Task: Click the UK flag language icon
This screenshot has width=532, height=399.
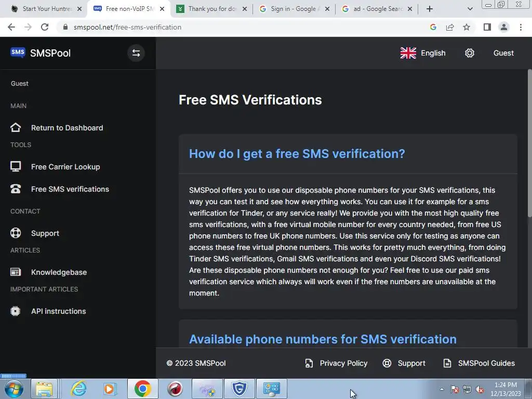Action: [408, 53]
